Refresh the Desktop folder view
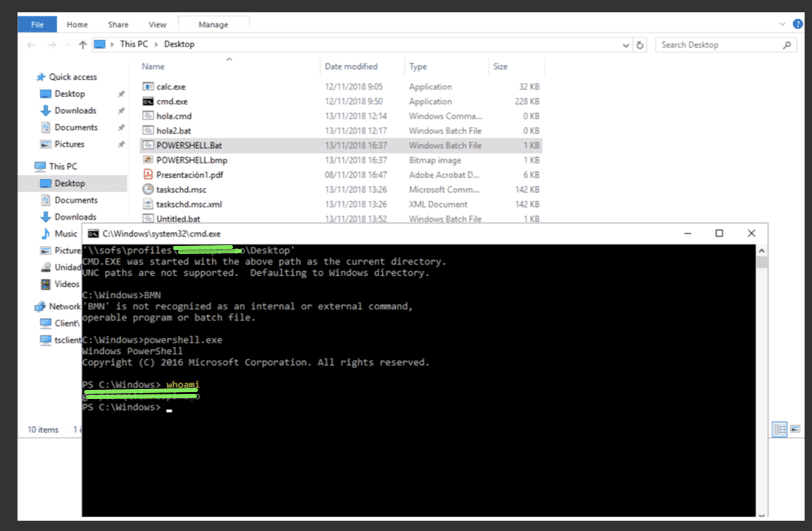812x531 pixels. [640, 45]
